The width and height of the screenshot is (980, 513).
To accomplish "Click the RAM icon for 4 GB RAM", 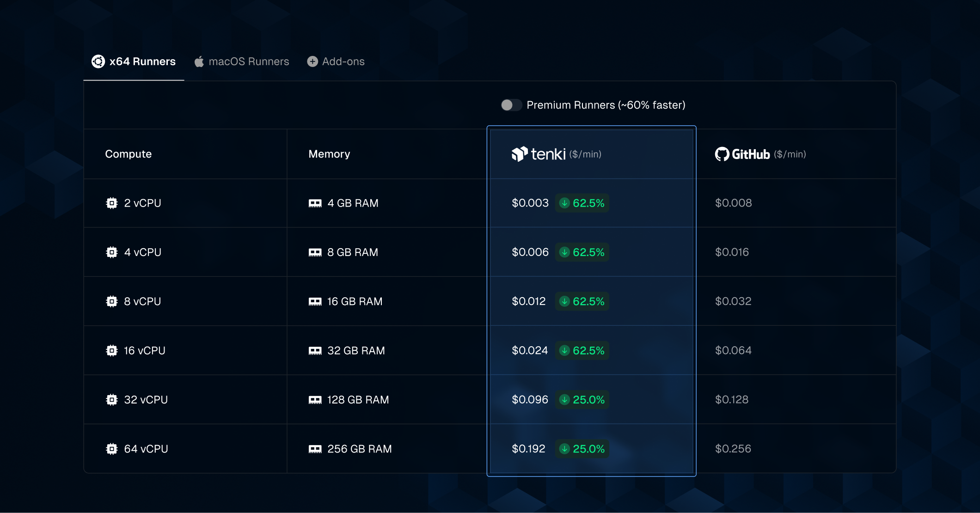I will [x=315, y=203].
